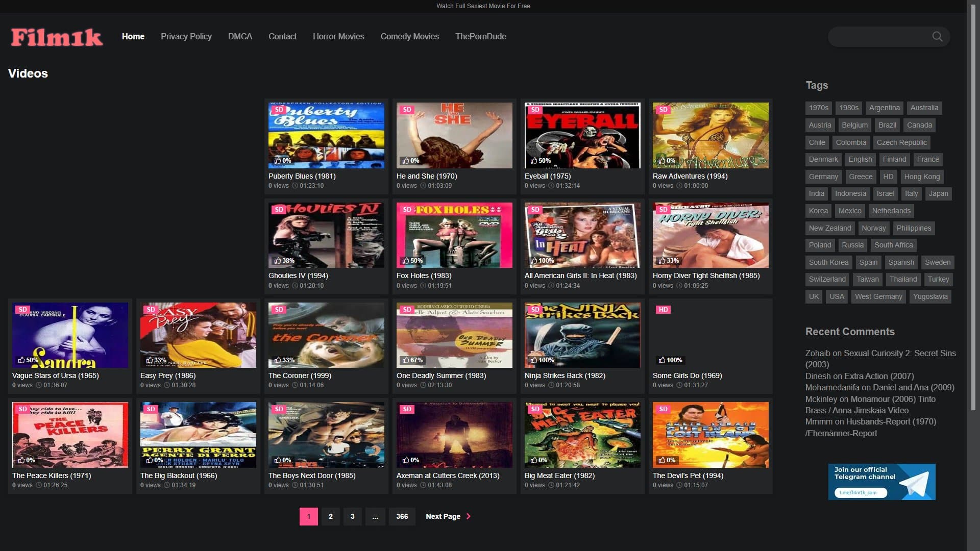Browse the Comedy Movies category
The height and width of the screenshot is (551, 980).
point(410,36)
